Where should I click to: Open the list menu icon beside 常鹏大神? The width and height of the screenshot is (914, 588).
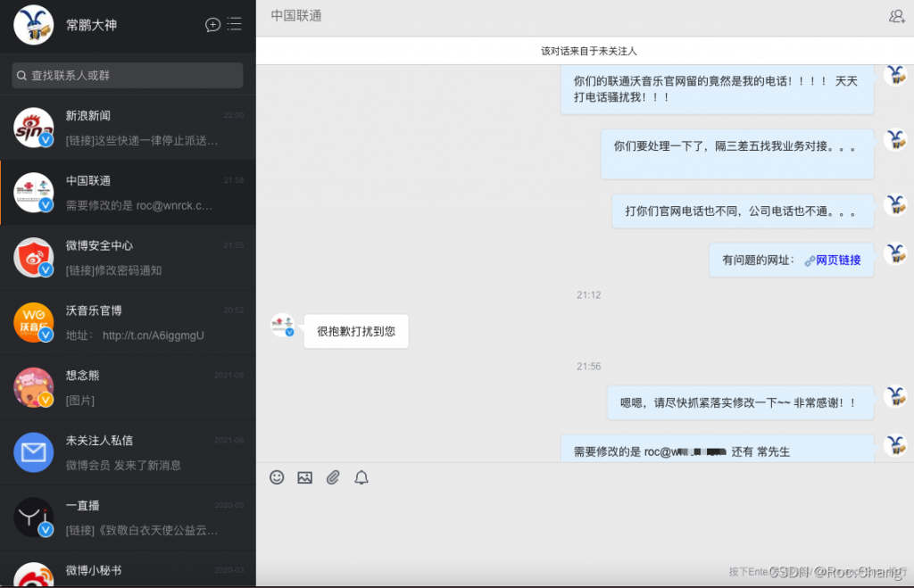pos(235,24)
